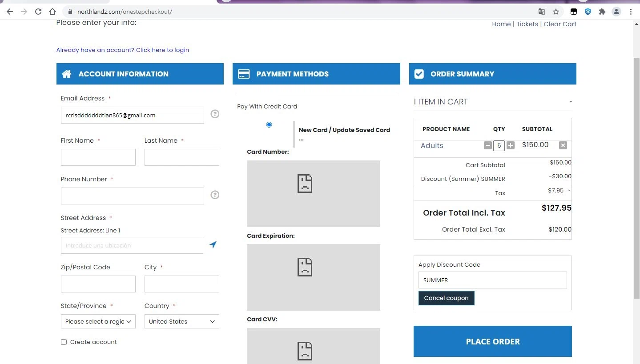
Task: Focus the Email Address field
Action: click(133, 115)
